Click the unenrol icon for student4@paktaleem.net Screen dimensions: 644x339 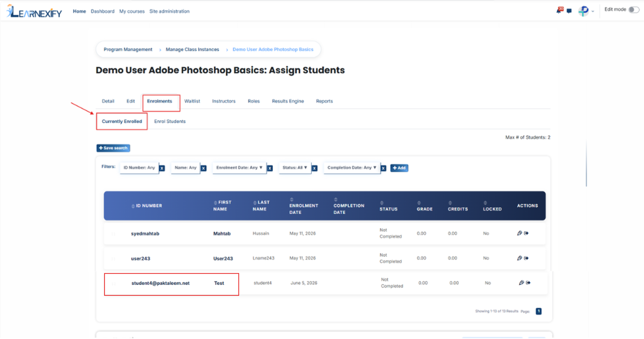click(x=528, y=283)
